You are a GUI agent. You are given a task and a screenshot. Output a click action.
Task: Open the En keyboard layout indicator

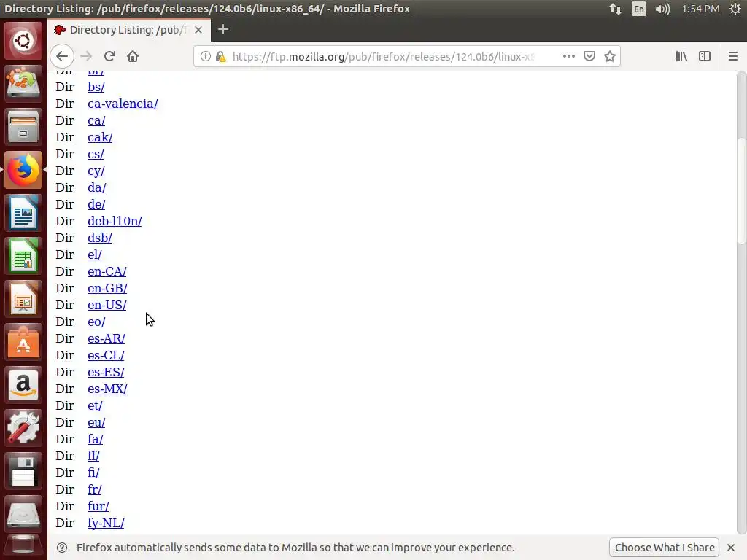point(639,9)
